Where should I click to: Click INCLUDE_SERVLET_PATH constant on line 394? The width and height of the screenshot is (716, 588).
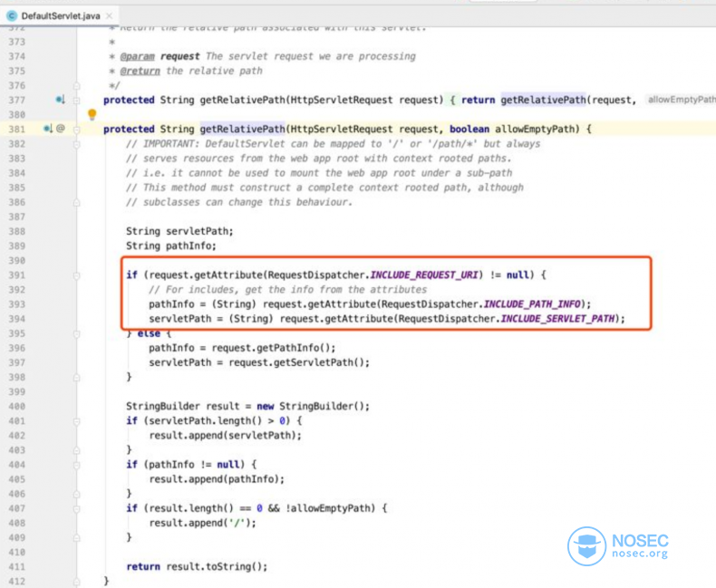(x=557, y=319)
